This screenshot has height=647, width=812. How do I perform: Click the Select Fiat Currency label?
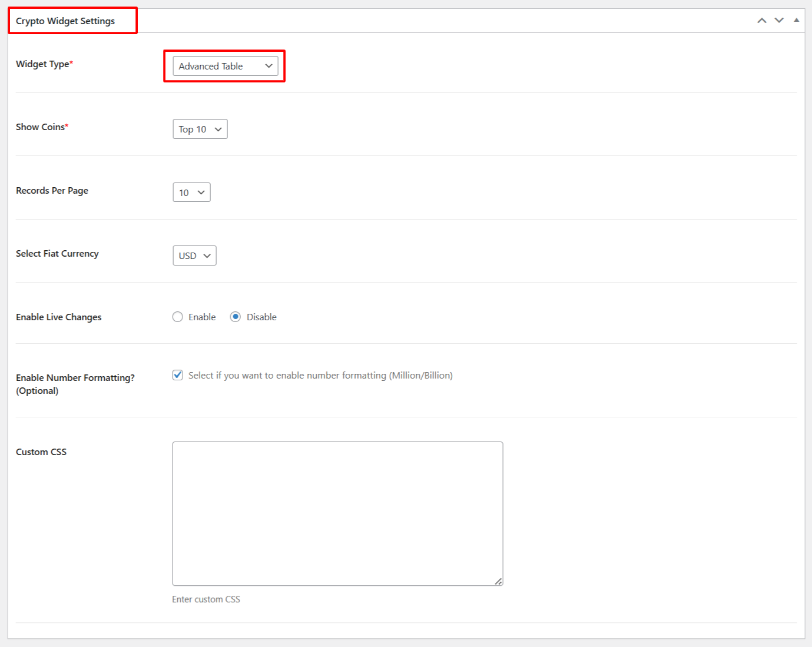click(x=57, y=254)
